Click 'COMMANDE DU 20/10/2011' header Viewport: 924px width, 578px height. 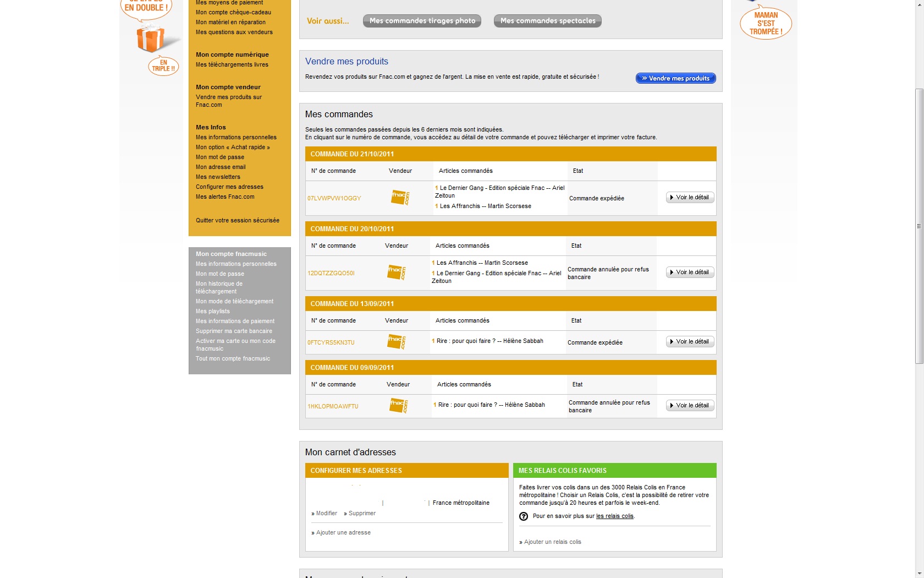pyautogui.click(x=511, y=229)
